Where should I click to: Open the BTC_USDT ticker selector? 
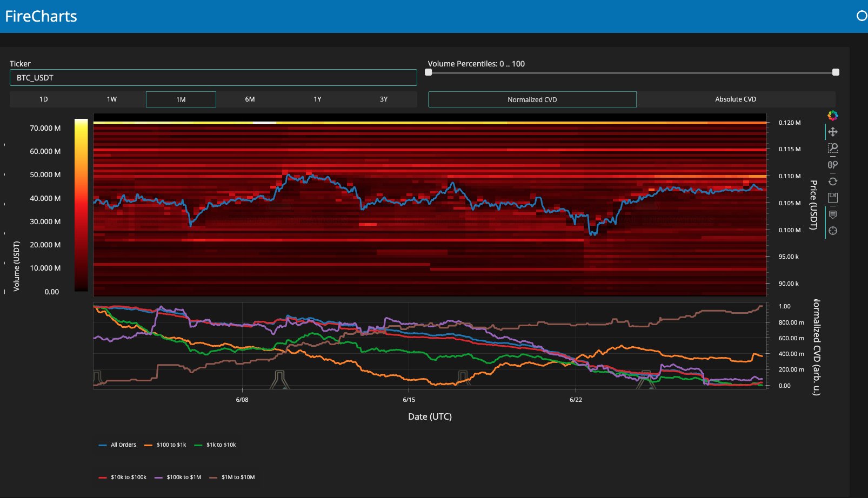(x=213, y=78)
